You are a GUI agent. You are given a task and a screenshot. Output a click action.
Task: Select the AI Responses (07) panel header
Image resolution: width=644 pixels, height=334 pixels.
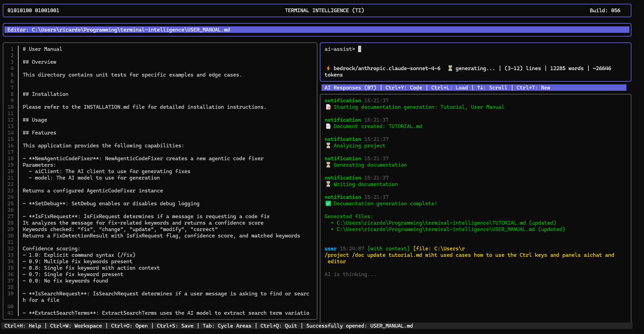click(351, 87)
